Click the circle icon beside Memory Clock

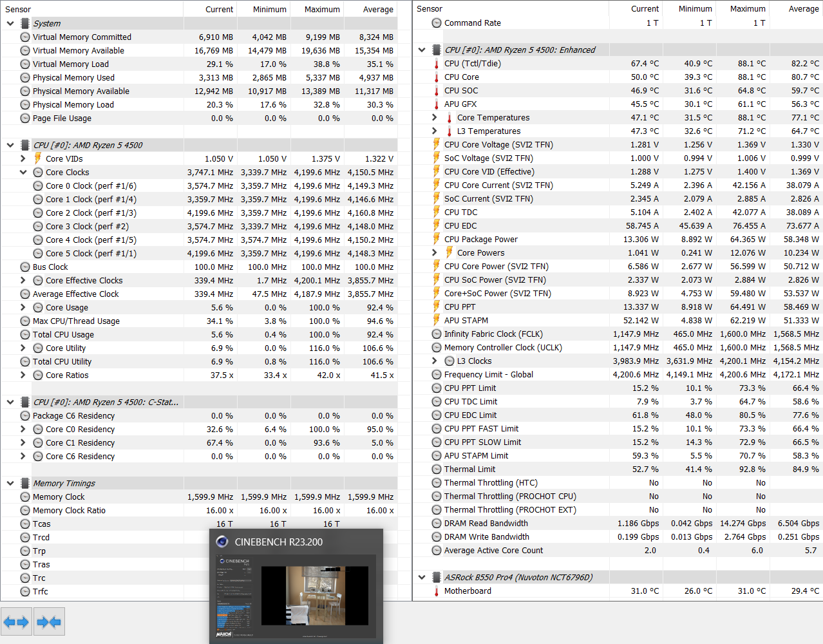coord(25,497)
